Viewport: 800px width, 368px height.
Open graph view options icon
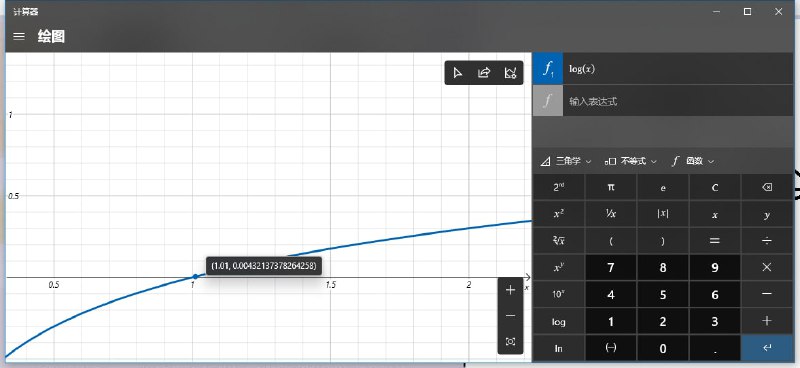pyautogui.click(x=510, y=73)
